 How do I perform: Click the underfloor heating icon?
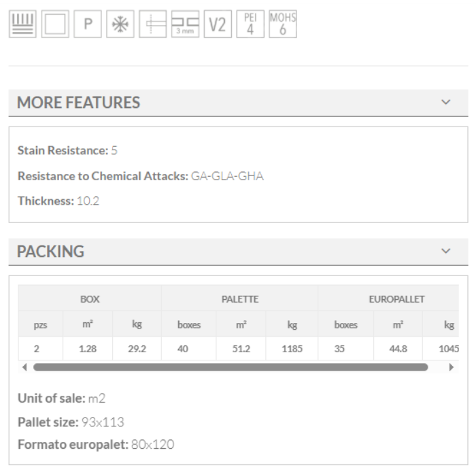[22, 25]
